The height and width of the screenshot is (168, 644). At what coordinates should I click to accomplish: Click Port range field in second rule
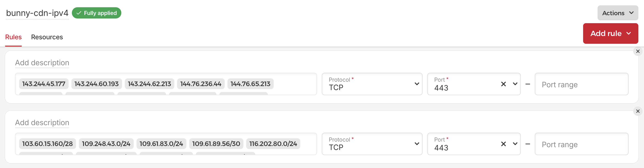coord(581,144)
